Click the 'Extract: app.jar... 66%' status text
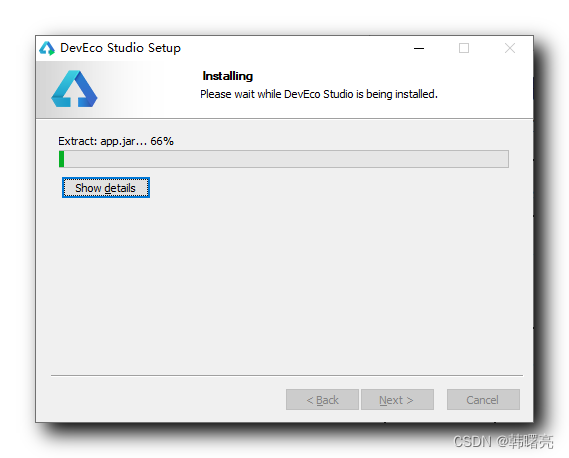Screen dimensions: 569x458 (116, 141)
